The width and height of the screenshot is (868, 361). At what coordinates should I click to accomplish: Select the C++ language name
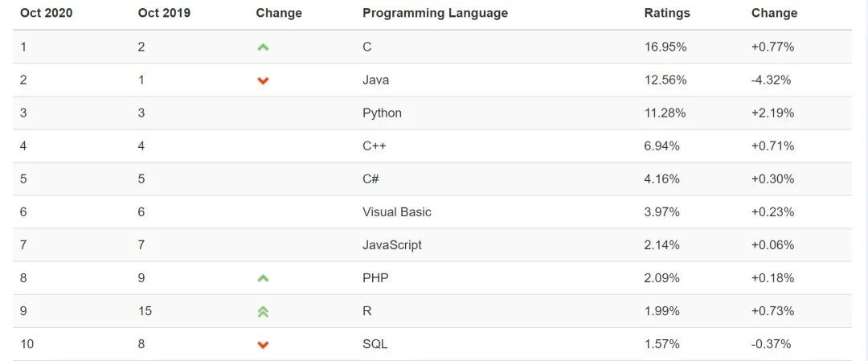point(375,146)
